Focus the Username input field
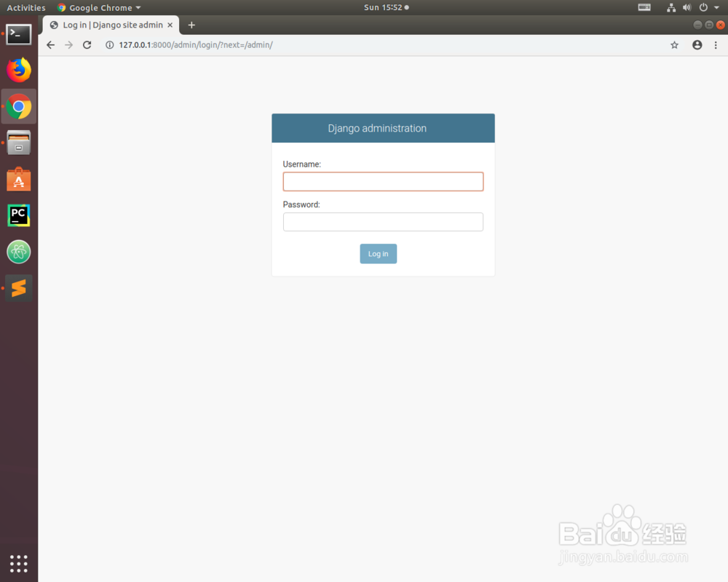 [x=383, y=181]
